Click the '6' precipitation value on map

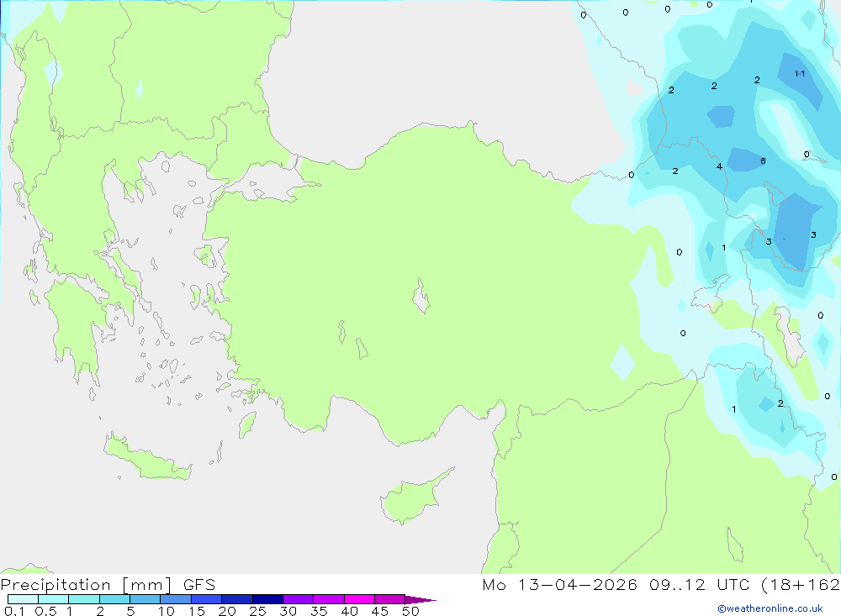[x=763, y=161]
